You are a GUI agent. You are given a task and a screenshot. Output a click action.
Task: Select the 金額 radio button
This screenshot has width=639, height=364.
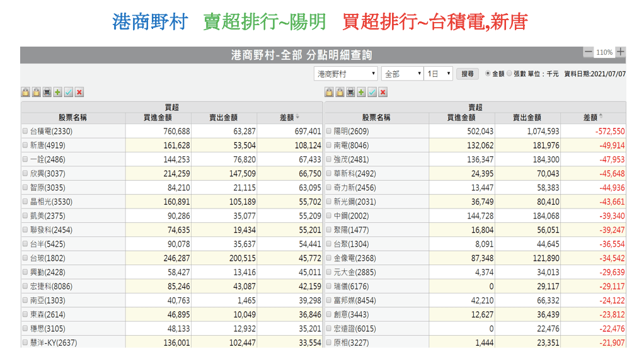(488, 74)
